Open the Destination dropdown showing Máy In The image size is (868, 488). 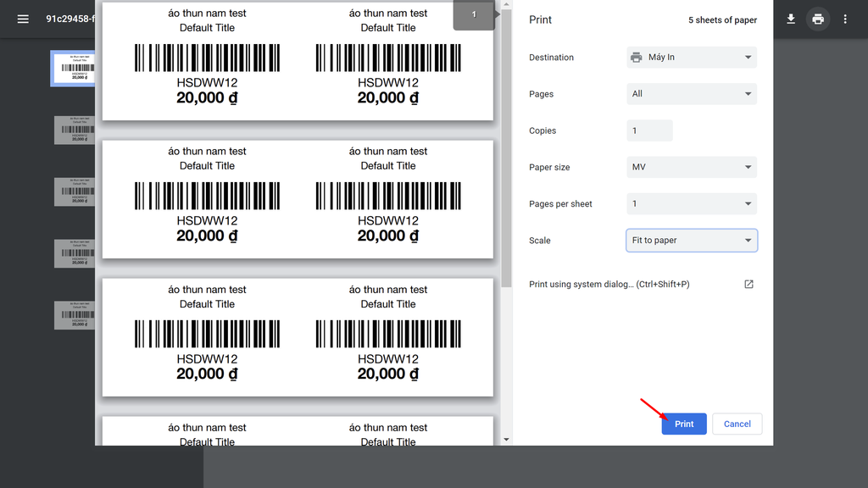[x=692, y=58]
